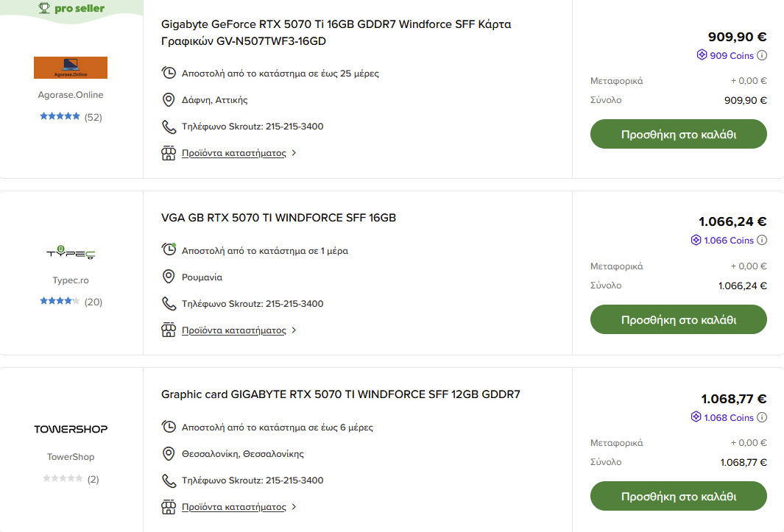
Task: Expand chevron after TowerShop store products
Action: tap(294, 507)
